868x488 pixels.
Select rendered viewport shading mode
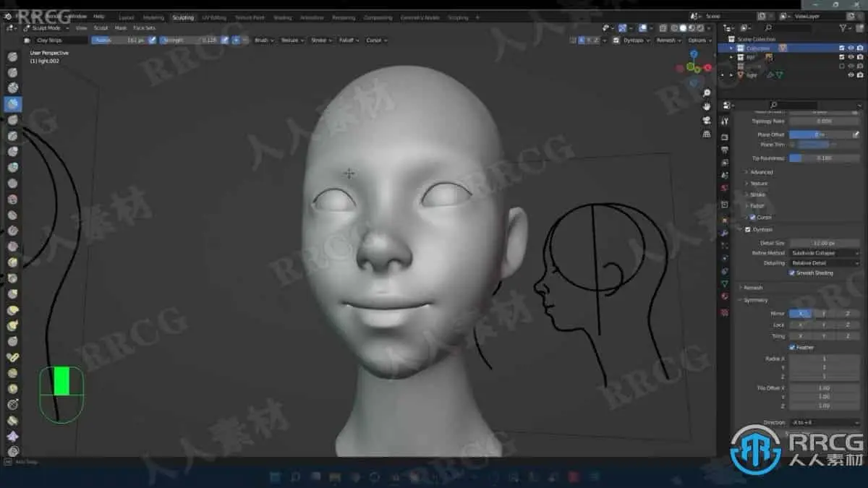[700, 28]
